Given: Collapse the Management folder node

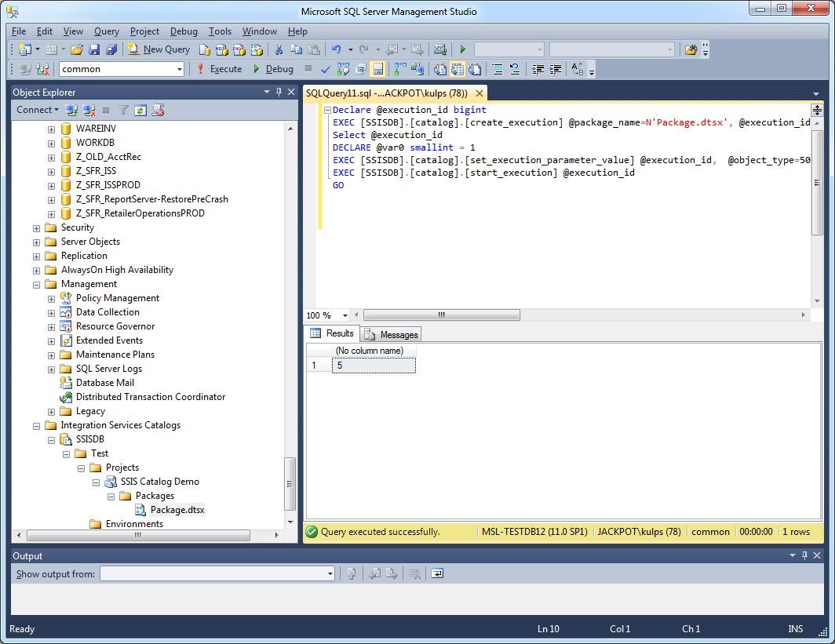Looking at the screenshot, I should [x=36, y=284].
